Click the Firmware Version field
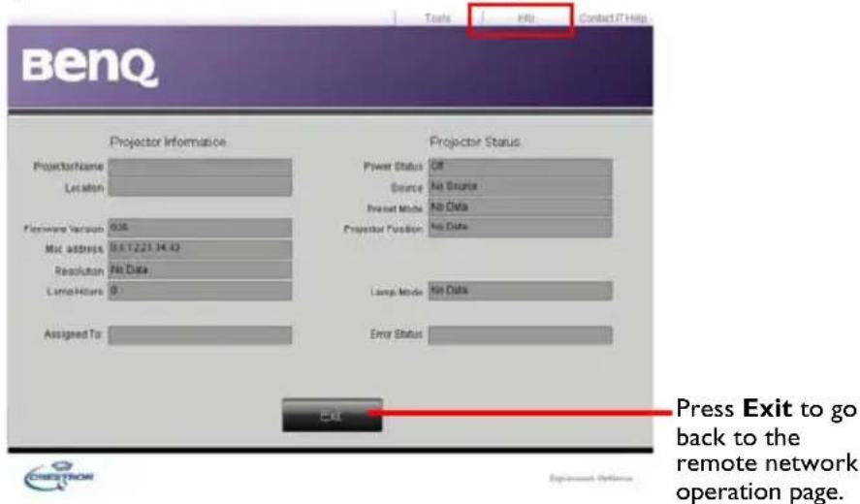Viewport: 860px width, 504px height. click(x=200, y=228)
